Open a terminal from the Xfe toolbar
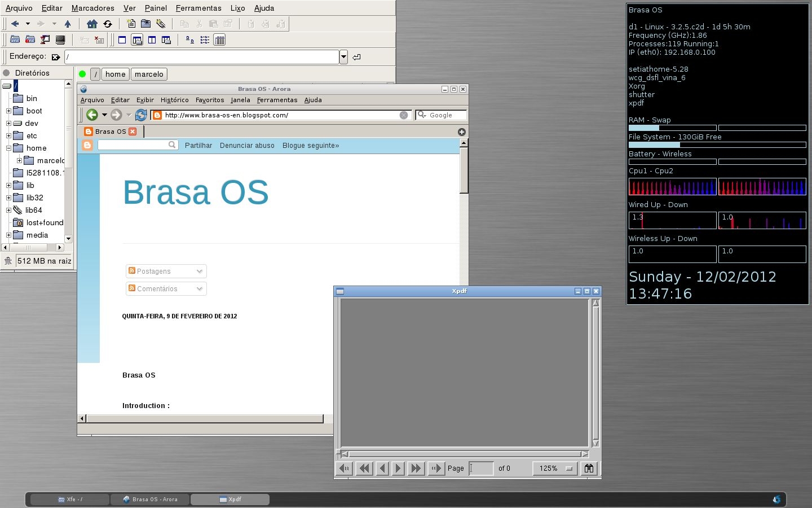 click(x=60, y=40)
